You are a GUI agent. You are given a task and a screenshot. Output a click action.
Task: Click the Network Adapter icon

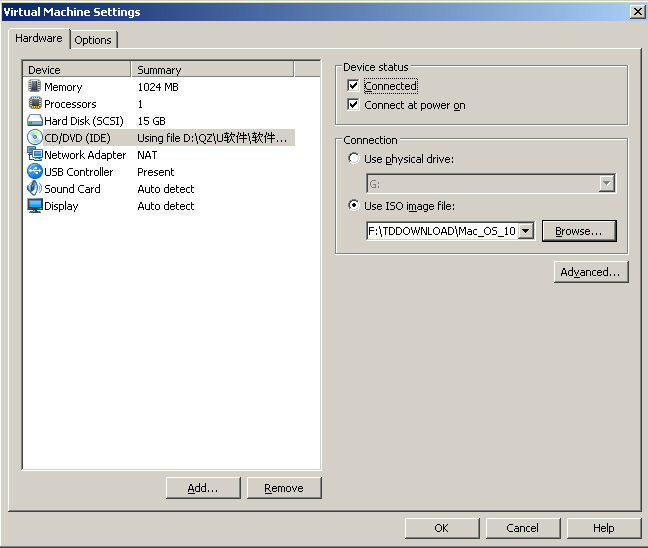[35, 154]
